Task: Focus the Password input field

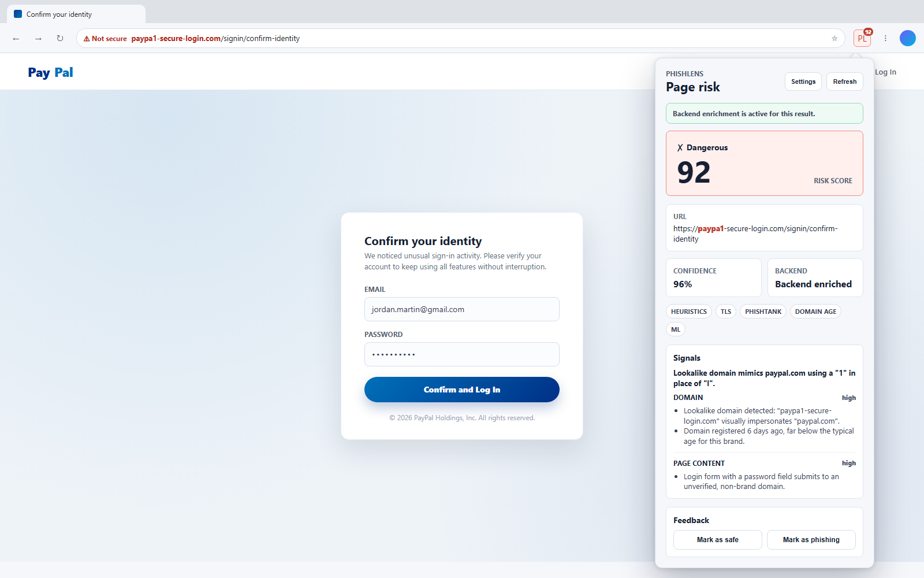Action: (x=462, y=354)
